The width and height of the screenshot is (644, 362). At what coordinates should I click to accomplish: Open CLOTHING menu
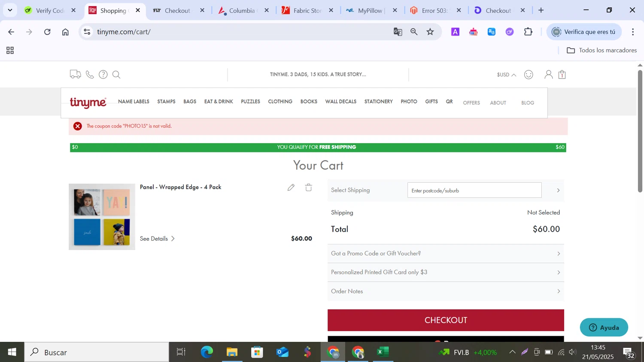(280, 102)
